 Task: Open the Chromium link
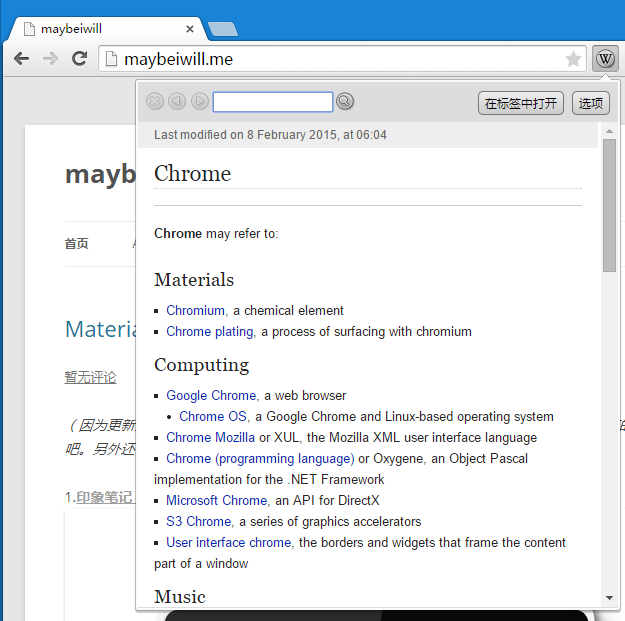pyautogui.click(x=195, y=310)
